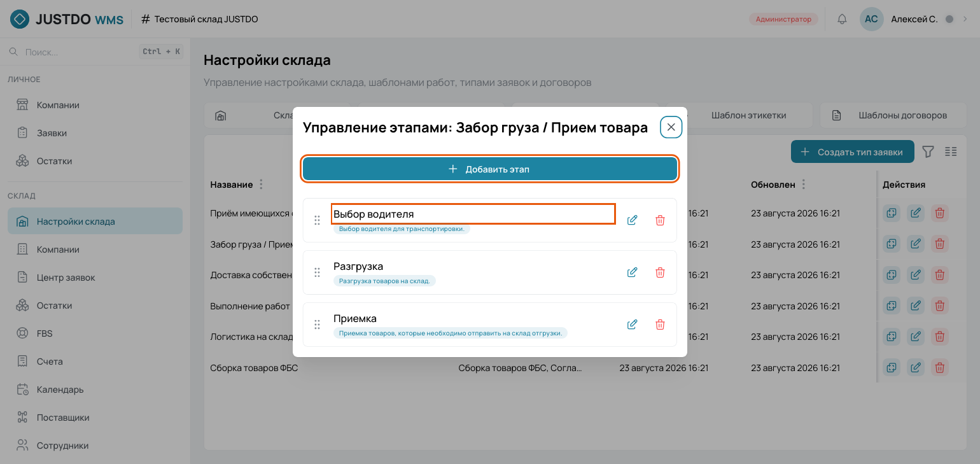The width and height of the screenshot is (980, 464).
Task: Expand user menu chevron beside Алексей С.
Action: [x=965, y=19]
